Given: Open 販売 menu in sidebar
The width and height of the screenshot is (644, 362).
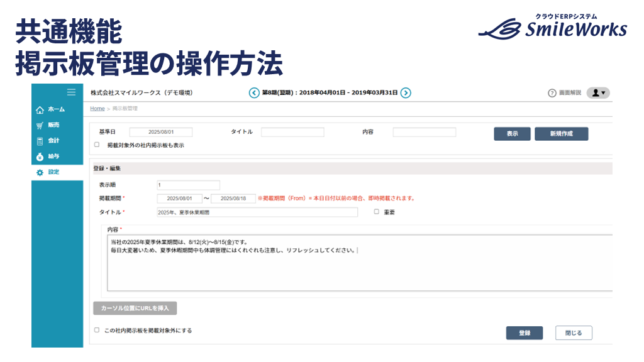Looking at the screenshot, I should tap(54, 125).
